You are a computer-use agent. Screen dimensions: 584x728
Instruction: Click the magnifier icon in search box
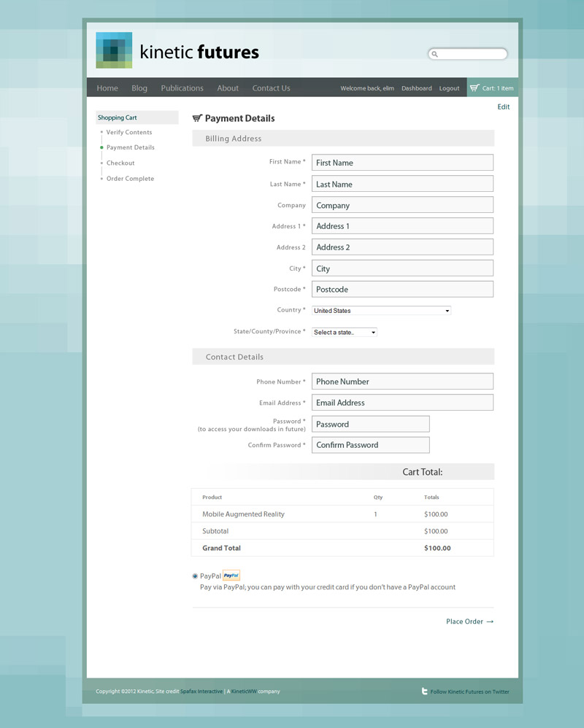tap(434, 54)
